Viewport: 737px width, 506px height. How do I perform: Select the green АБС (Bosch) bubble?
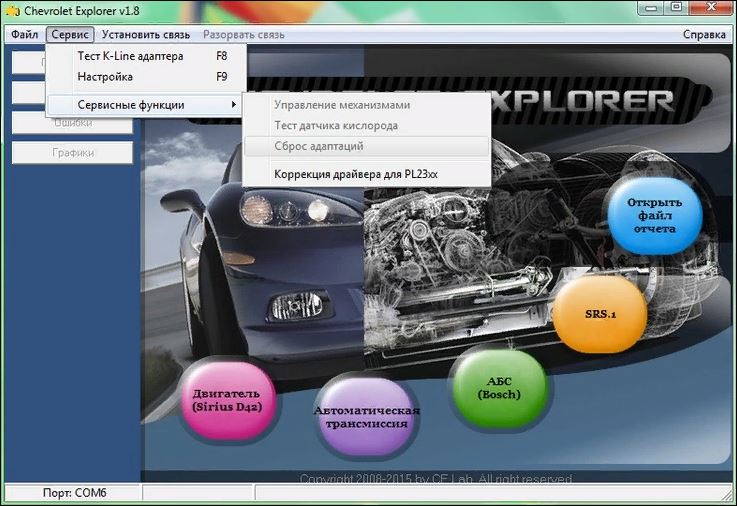[x=499, y=388]
